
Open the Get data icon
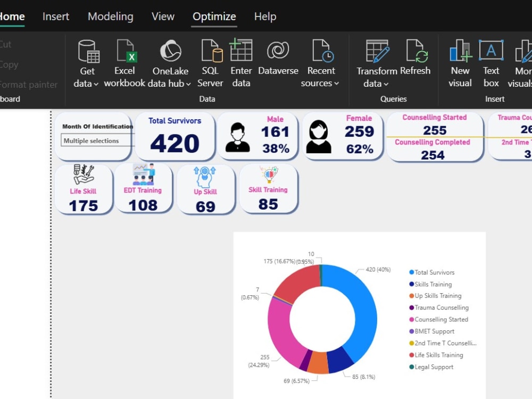click(x=88, y=51)
